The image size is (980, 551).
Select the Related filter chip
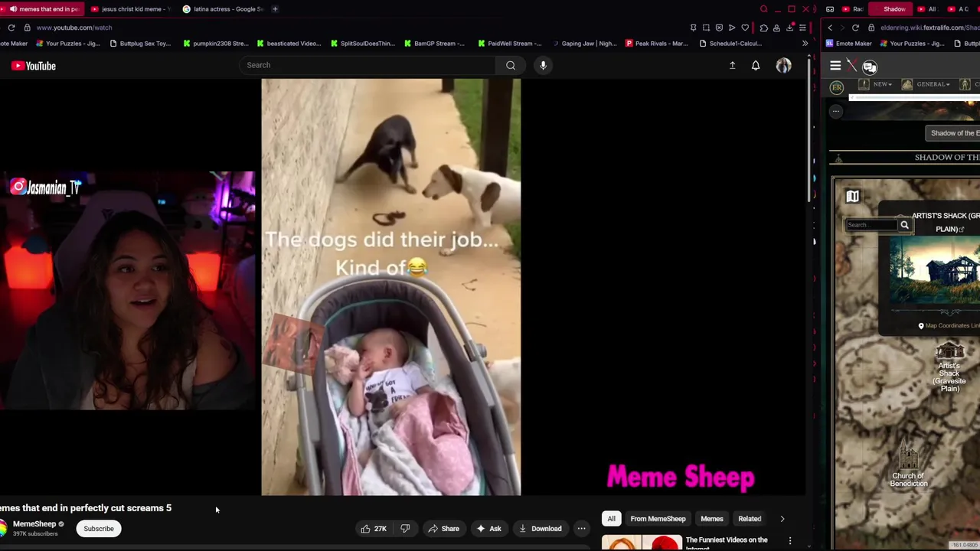[x=750, y=519]
